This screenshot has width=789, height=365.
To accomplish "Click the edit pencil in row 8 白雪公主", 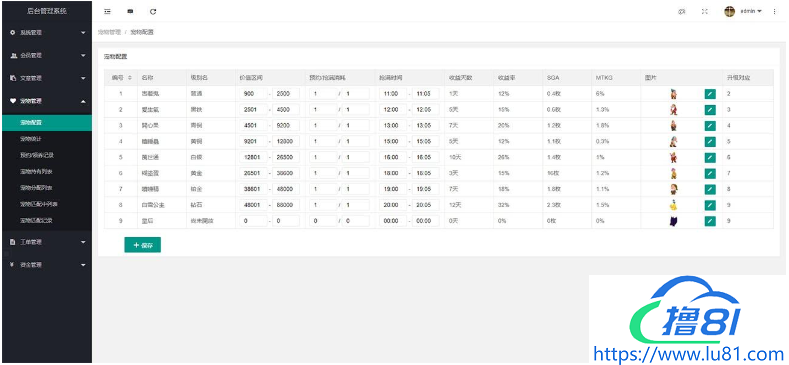I will [x=710, y=205].
